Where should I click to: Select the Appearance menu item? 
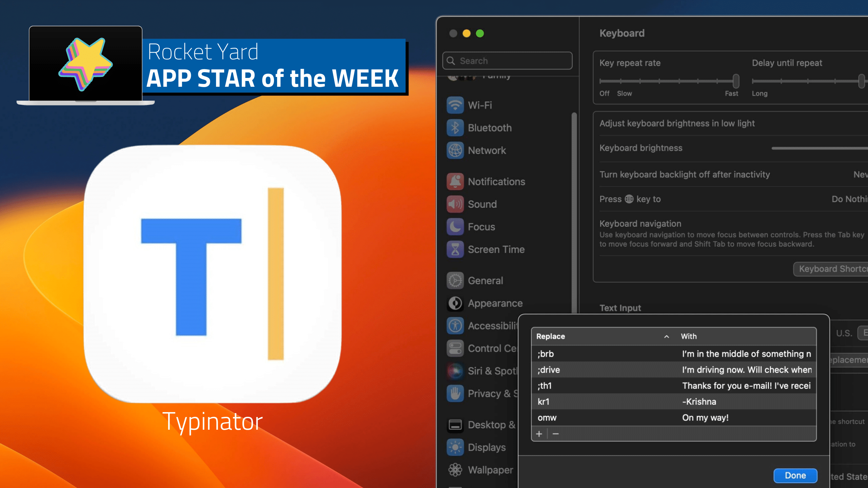point(495,303)
